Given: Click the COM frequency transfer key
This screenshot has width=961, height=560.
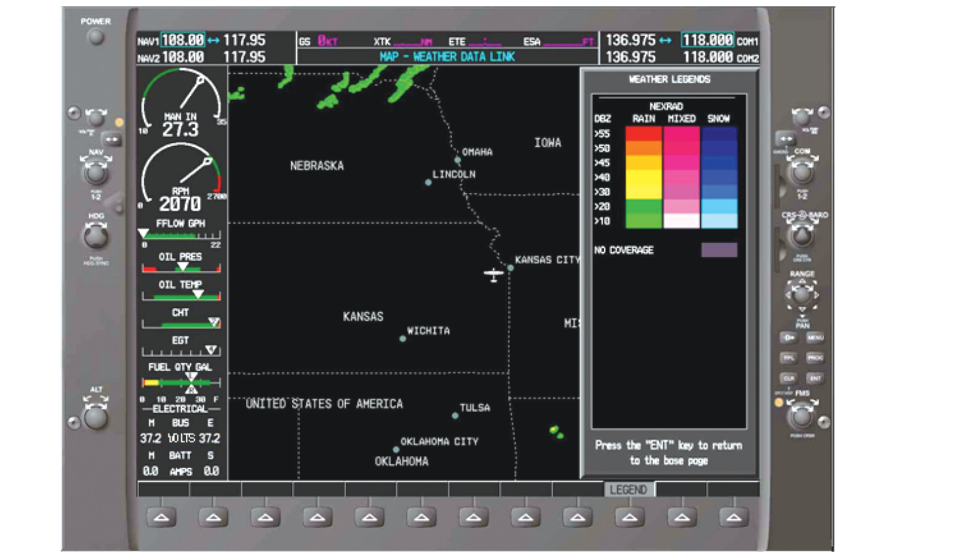Looking at the screenshot, I should [786, 139].
